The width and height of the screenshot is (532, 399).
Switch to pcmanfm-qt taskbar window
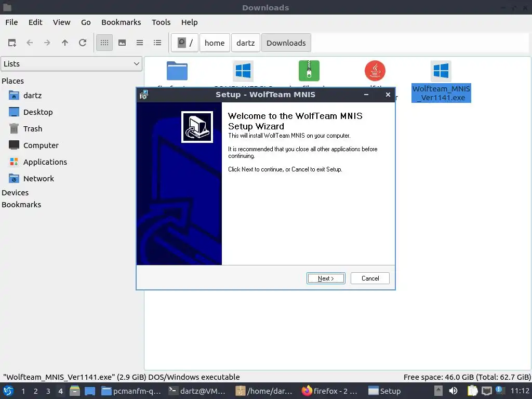131,391
